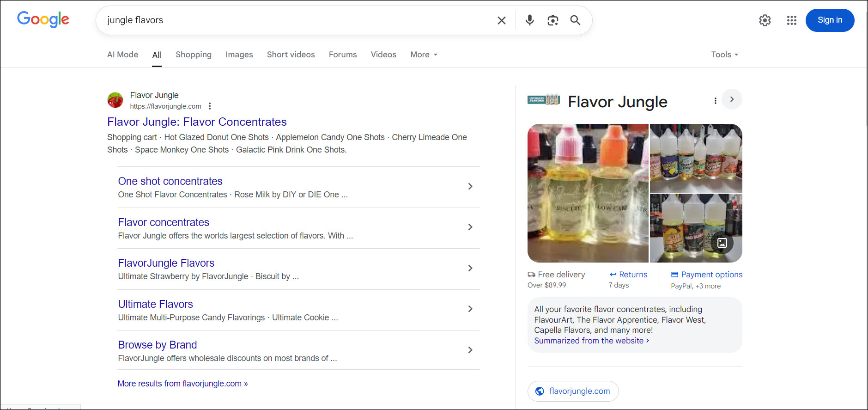Image resolution: width=868 pixels, height=410 pixels.
Task: Expand the More dropdown
Action: (x=424, y=55)
